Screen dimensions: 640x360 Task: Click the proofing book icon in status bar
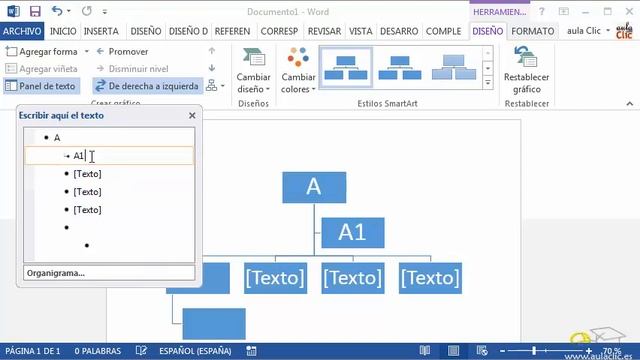tap(141, 351)
